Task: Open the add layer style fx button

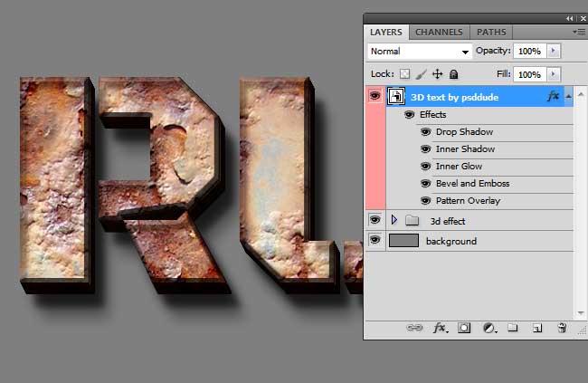Action: coord(441,328)
